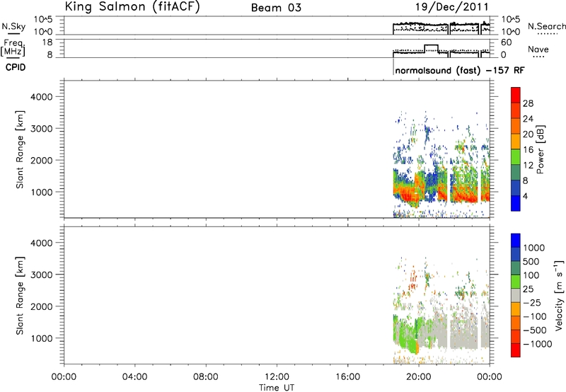This screenshot has height=392, width=566.
Task: Click the "CPID" label
Action: [x=16, y=67]
